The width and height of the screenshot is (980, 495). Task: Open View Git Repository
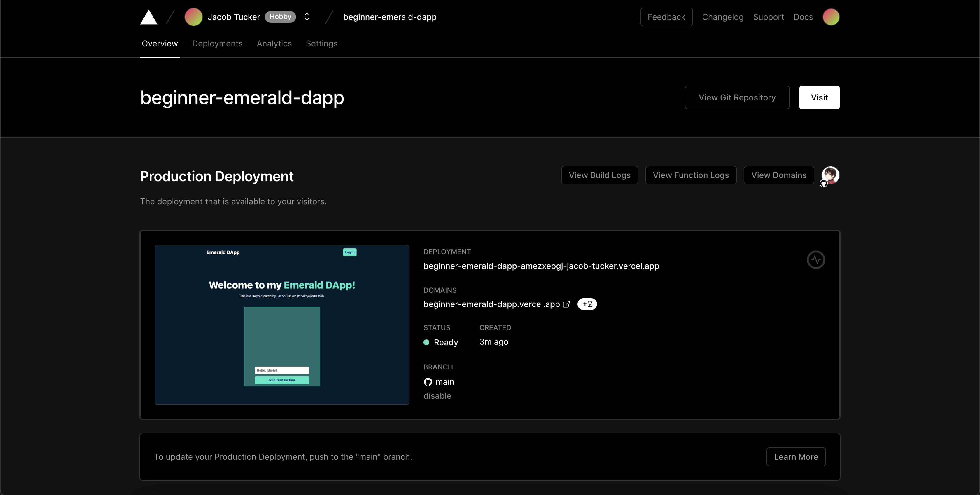click(737, 97)
